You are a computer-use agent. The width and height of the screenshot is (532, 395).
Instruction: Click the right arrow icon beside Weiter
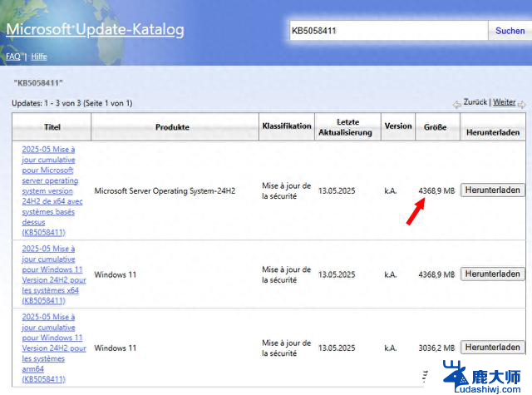point(522,105)
